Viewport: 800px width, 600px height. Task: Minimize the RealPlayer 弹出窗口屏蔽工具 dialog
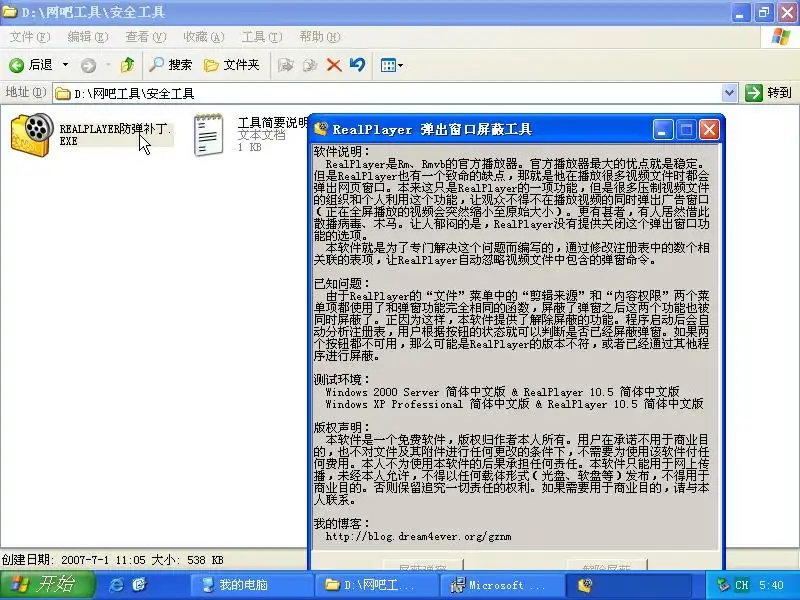(x=662, y=130)
